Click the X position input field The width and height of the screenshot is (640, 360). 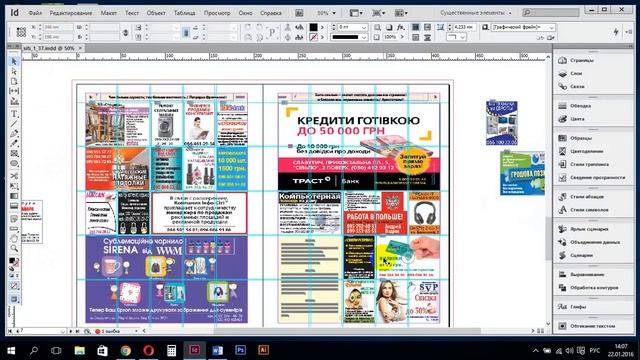58,27
